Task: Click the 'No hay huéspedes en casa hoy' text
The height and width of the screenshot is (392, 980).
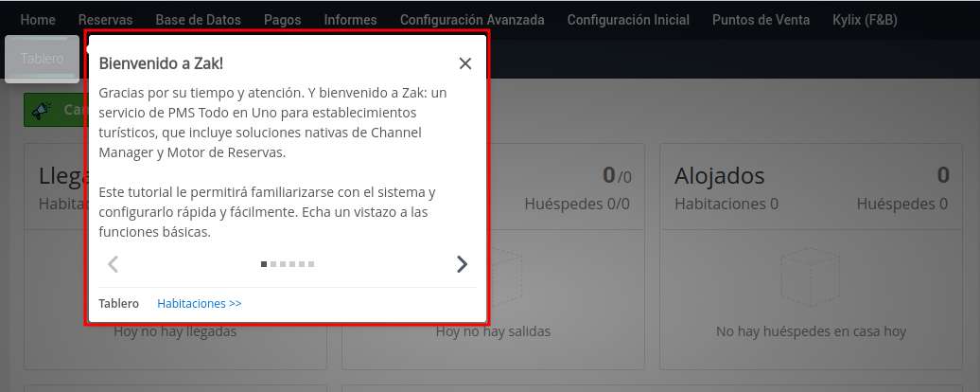Action: point(811,331)
